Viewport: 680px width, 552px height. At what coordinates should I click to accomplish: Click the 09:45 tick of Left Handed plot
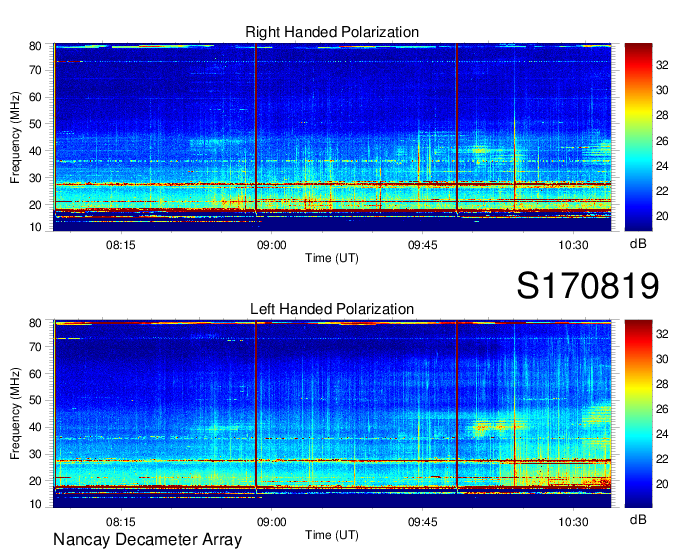point(422,522)
